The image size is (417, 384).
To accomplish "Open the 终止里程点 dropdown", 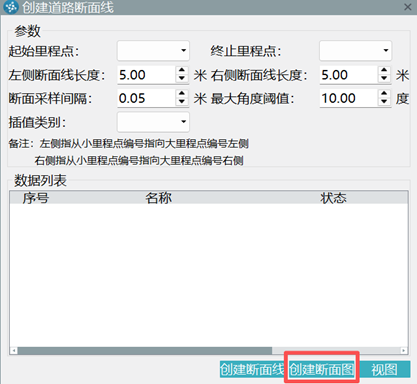I will coord(355,51).
